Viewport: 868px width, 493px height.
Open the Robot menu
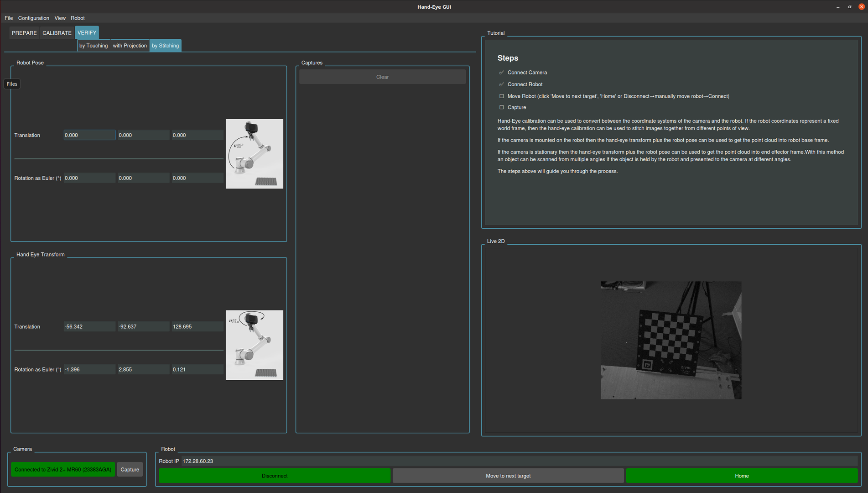pyautogui.click(x=78, y=18)
